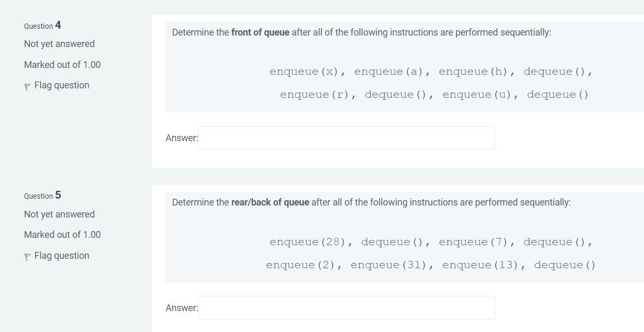Click Marked out of 1.00 under Question 4
The width and height of the screenshot is (644, 332).
click(62, 64)
